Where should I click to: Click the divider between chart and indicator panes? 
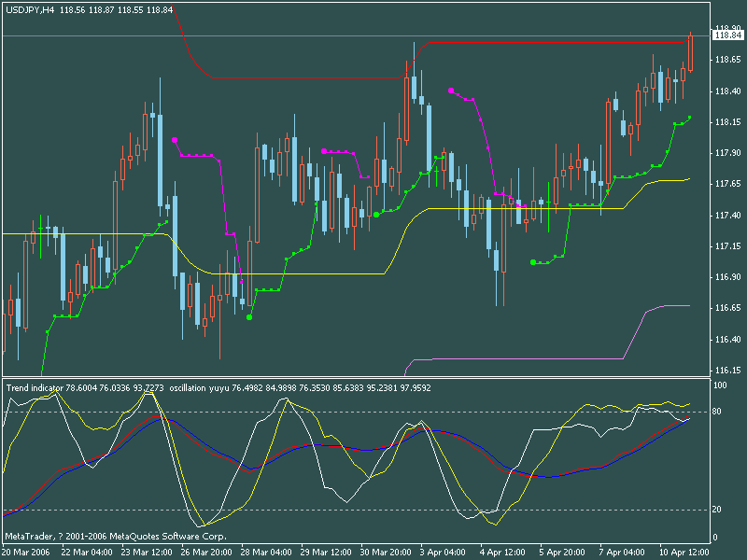click(373, 373)
